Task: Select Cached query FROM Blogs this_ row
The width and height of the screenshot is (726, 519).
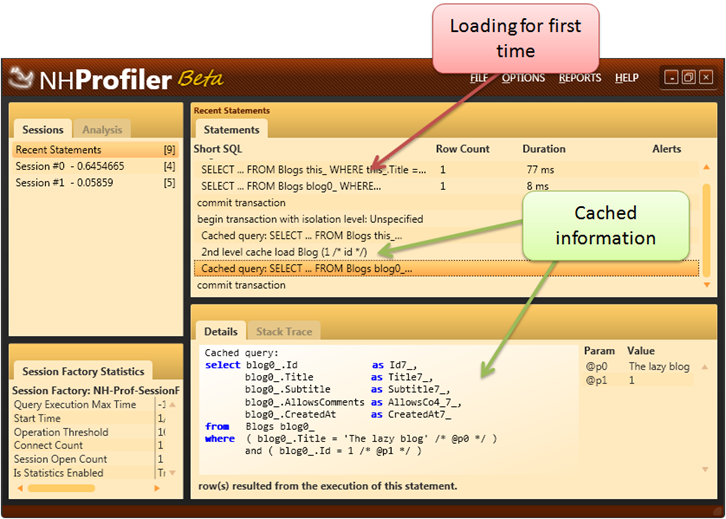Action: (446, 236)
